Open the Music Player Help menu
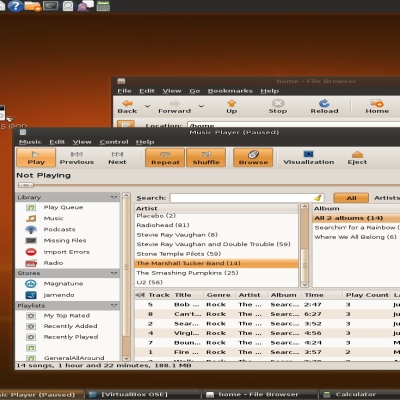 pos(145,142)
